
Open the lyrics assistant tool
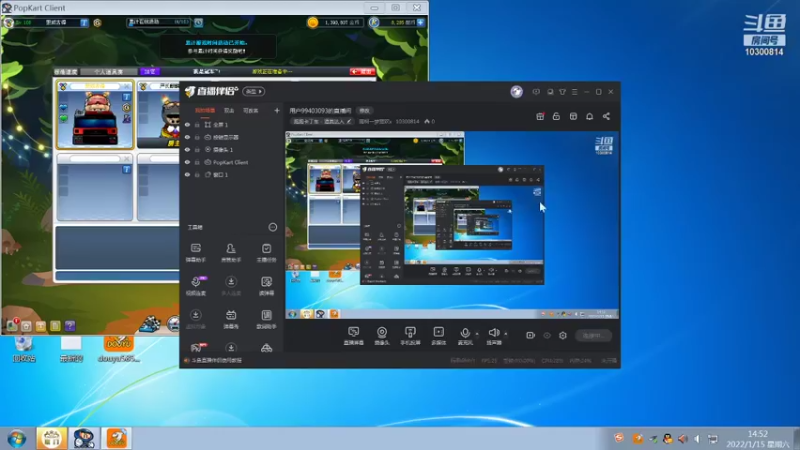pyautogui.click(x=266, y=319)
